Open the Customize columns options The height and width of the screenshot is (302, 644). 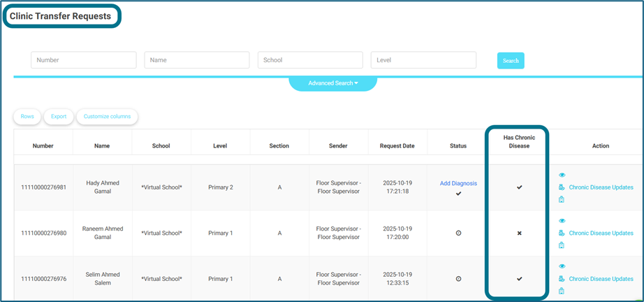pyautogui.click(x=107, y=117)
